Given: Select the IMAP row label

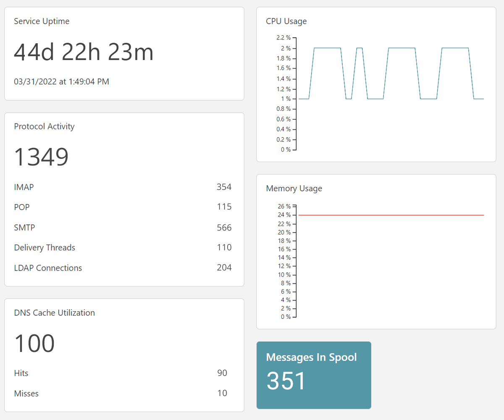Looking at the screenshot, I should point(24,187).
